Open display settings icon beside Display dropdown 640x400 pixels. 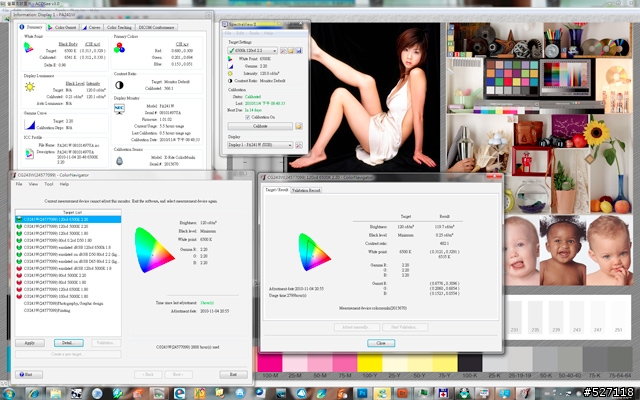(x=299, y=145)
